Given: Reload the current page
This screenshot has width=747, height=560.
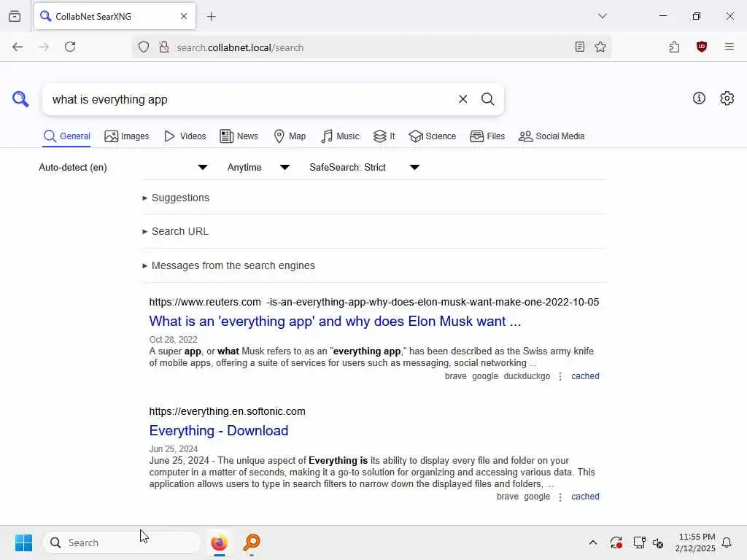Looking at the screenshot, I should click(70, 47).
